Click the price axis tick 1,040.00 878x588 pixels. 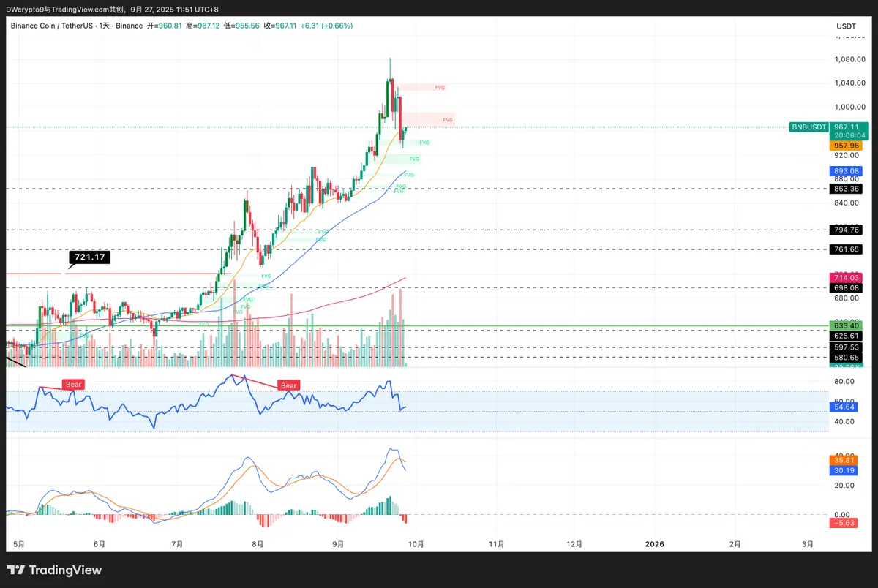click(849, 84)
